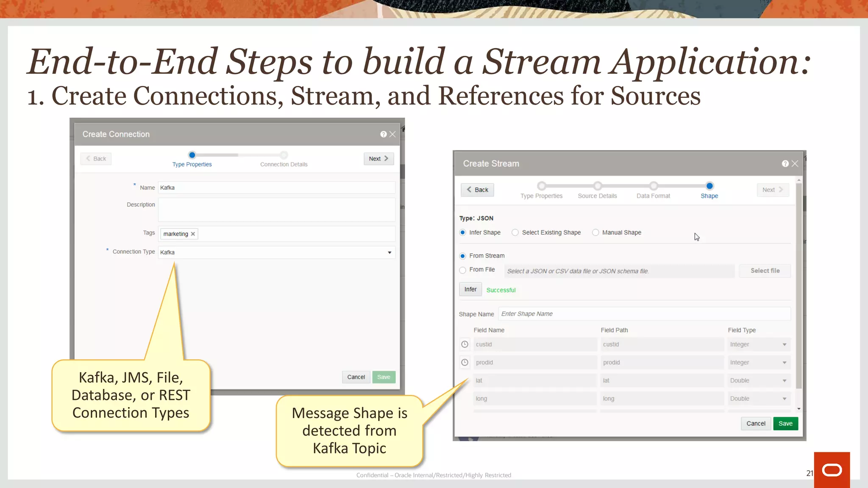
Task: Click scroll up arrow in Create Stream
Action: click(798, 180)
